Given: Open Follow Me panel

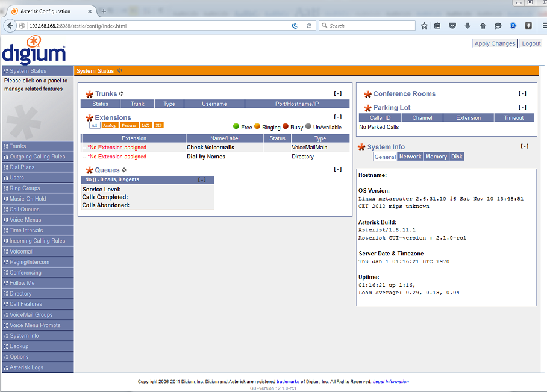Looking at the screenshot, I should [x=38, y=283].
